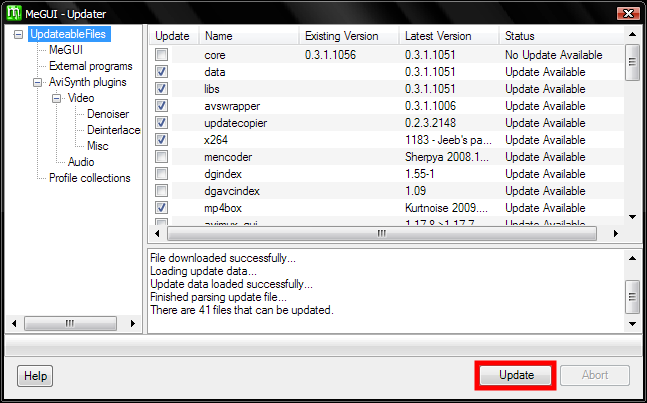Select the mencoder row name
Viewport: 647px width, 403px height.
pyautogui.click(x=228, y=157)
